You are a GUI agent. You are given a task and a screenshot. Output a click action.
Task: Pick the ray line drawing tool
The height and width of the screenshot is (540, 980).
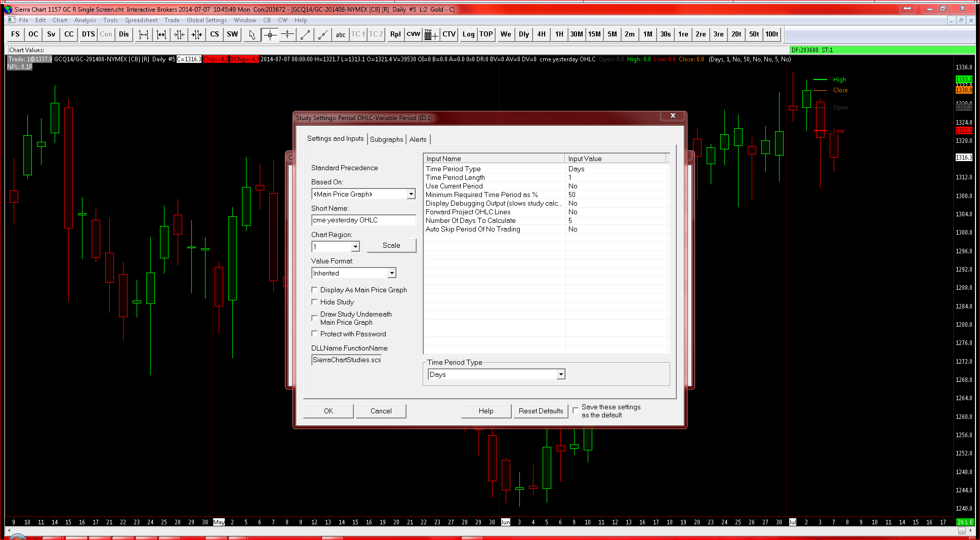323,34
